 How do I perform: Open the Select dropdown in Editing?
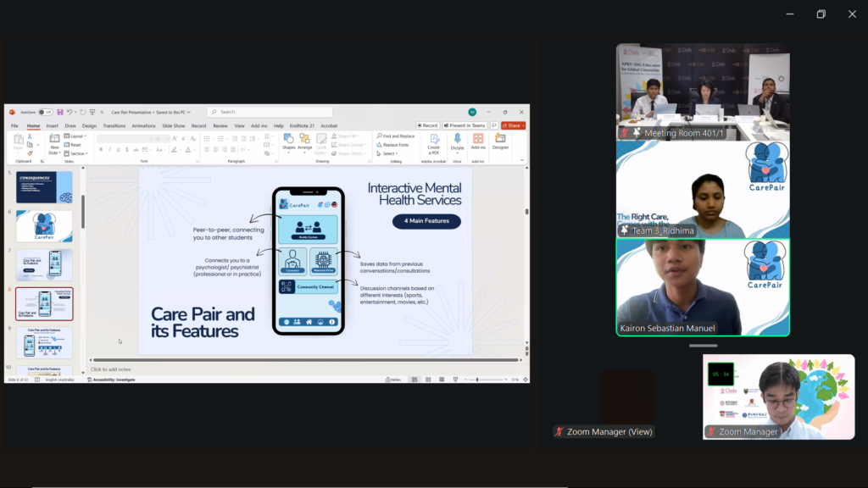(387, 154)
